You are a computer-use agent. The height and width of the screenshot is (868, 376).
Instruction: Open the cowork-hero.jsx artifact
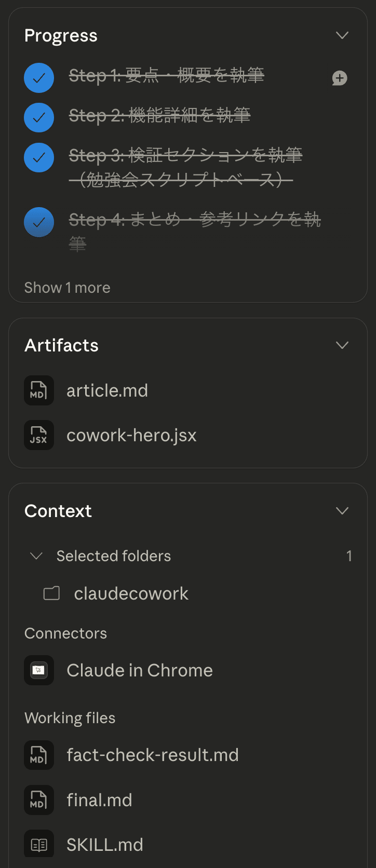(x=131, y=435)
